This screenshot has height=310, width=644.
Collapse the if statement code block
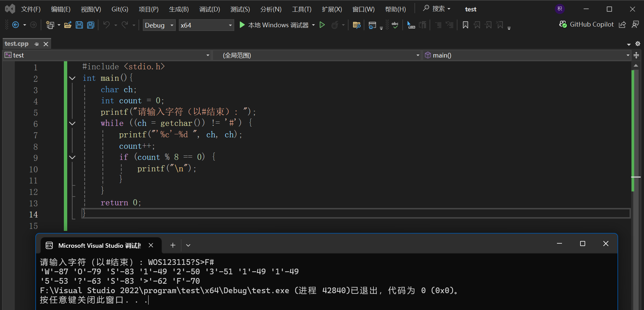[72, 157]
